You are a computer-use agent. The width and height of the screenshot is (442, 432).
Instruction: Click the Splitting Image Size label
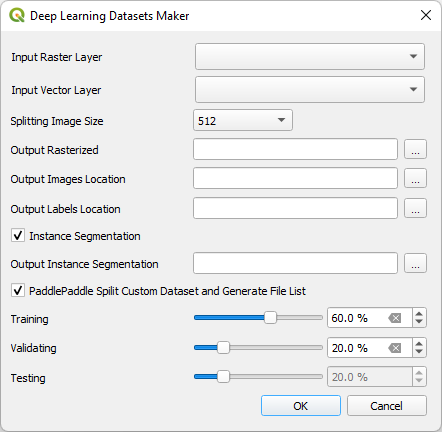tap(57, 121)
